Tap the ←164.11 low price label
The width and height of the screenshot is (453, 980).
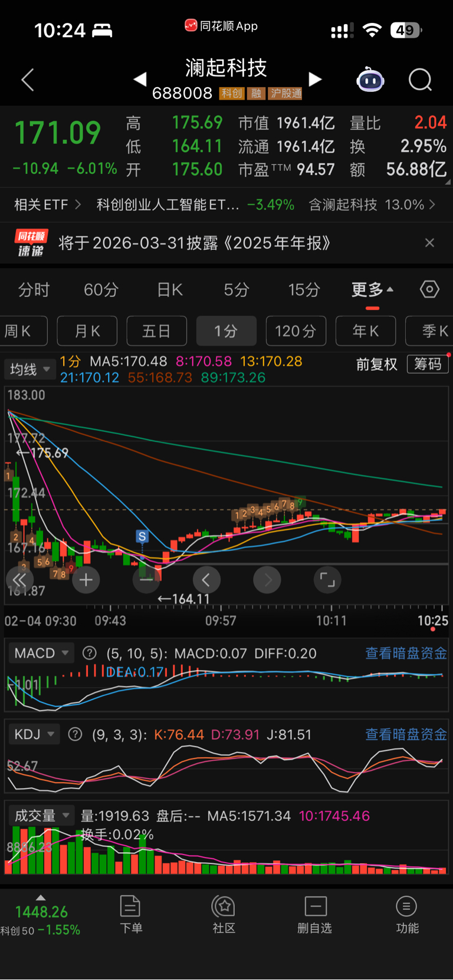coord(184,599)
